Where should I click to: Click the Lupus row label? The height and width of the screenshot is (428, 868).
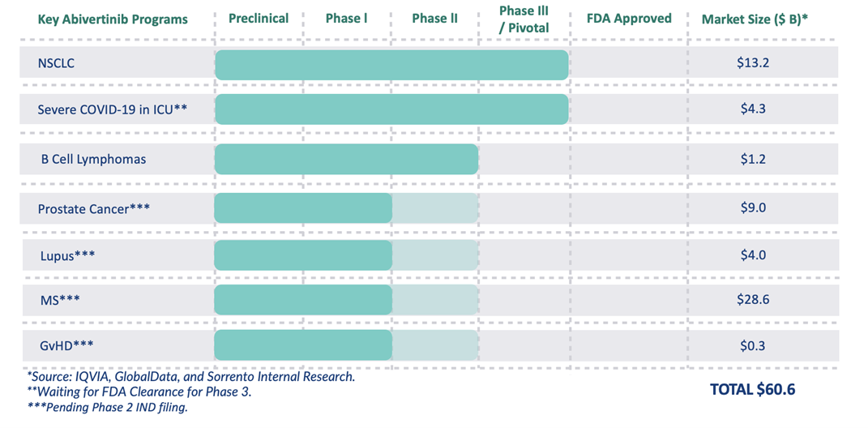point(68,255)
